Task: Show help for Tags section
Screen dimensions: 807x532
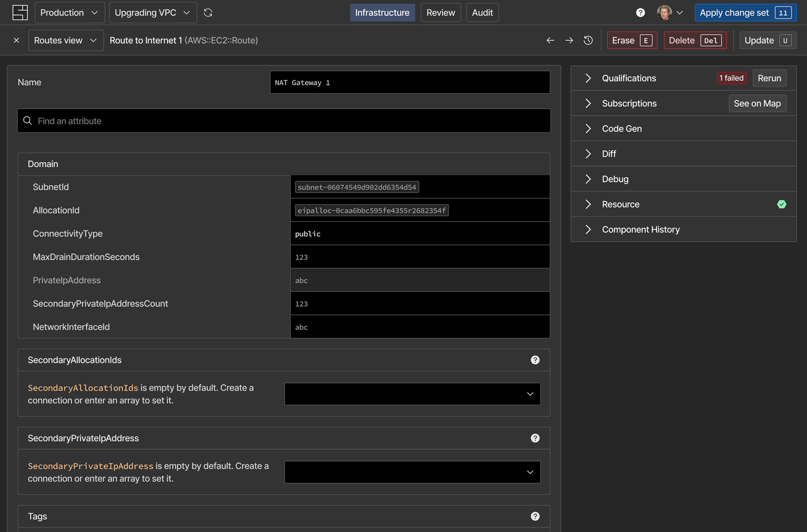Action: [535, 516]
